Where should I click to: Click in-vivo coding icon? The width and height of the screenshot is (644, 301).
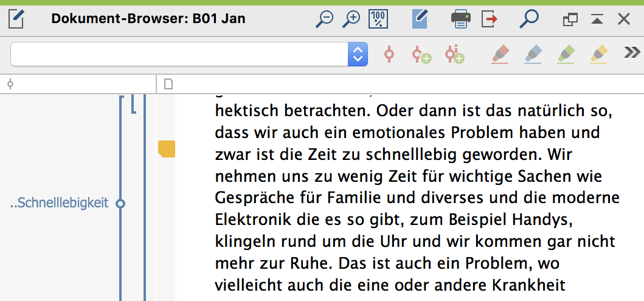pyautogui.click(x=455, y=55)
